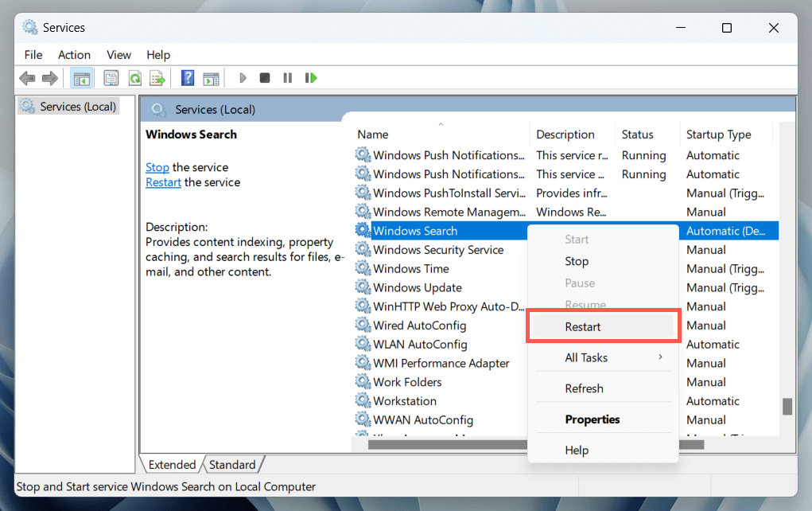Click gear icon beside WMI Performance Adapter
Screen dimensions: 812x511
pyautogui.click(x=363, y=363)
